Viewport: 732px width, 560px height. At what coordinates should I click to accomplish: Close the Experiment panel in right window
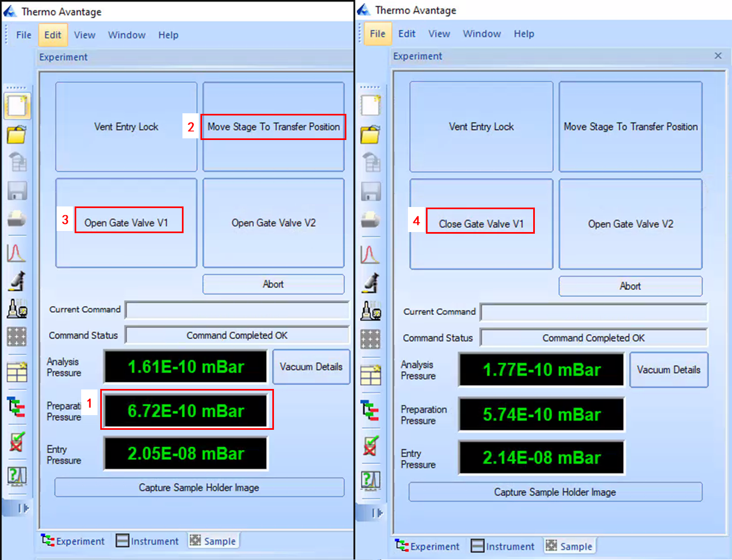pos(718,56)
